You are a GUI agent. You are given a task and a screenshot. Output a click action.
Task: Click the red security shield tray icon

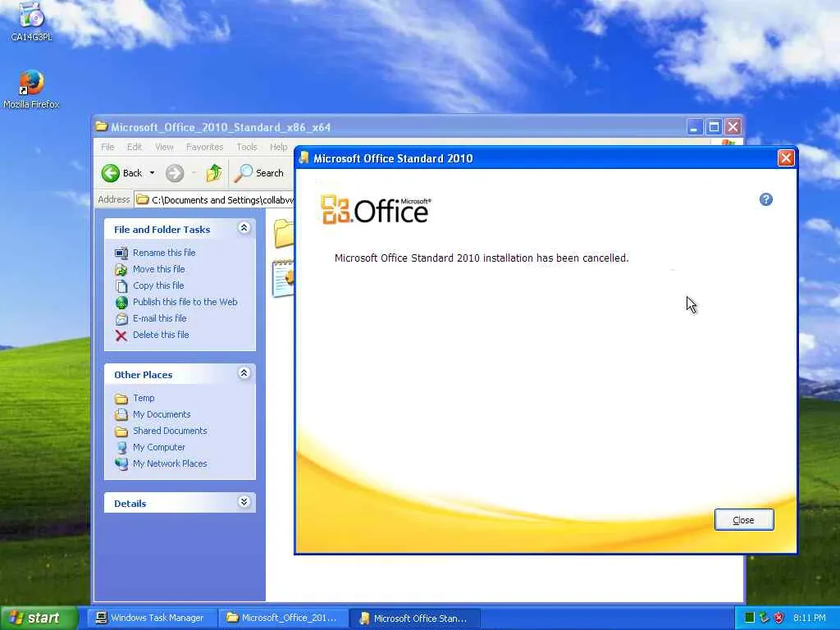click(779, 618)
